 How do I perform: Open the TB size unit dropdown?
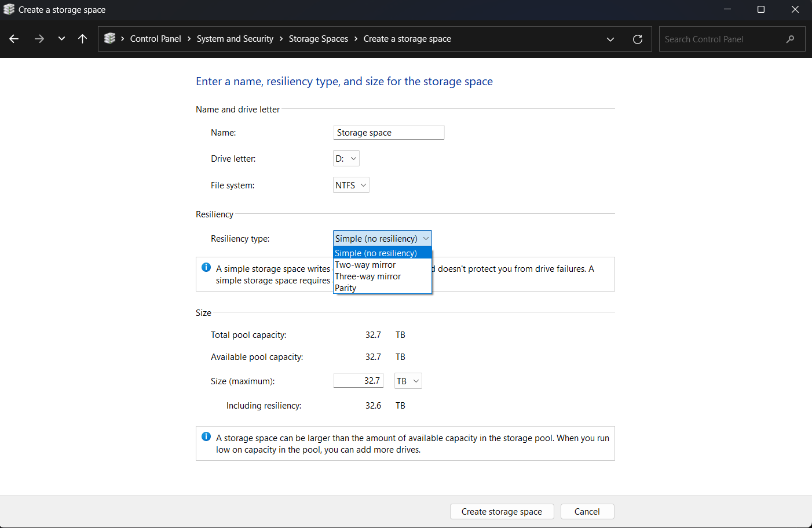(x=408, y=381)
